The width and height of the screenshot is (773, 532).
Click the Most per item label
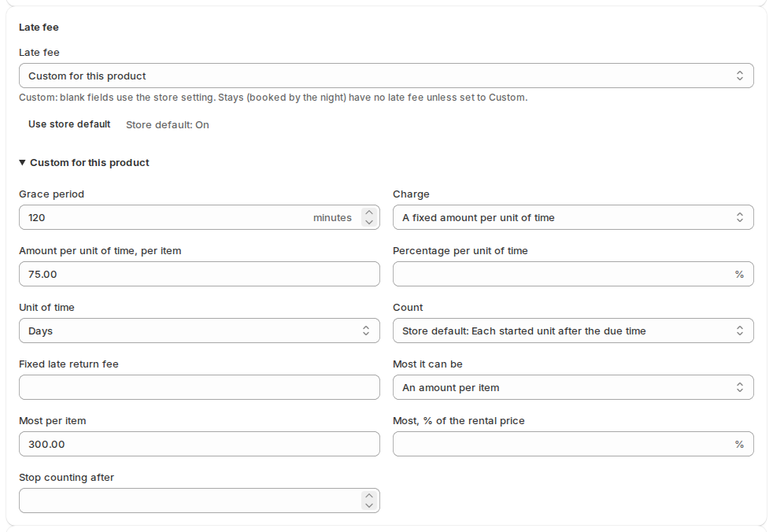click(52, 421)
